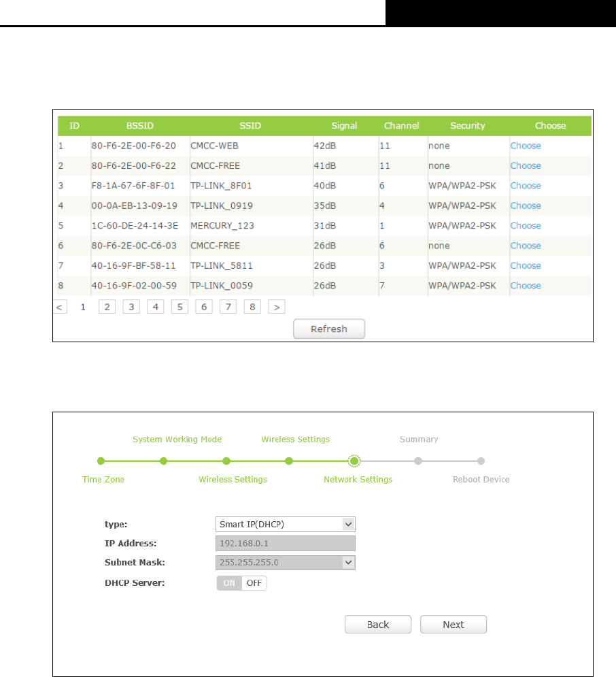Turn DHCP Server ON
Screen dimensions: 616x677
(229, 583)
